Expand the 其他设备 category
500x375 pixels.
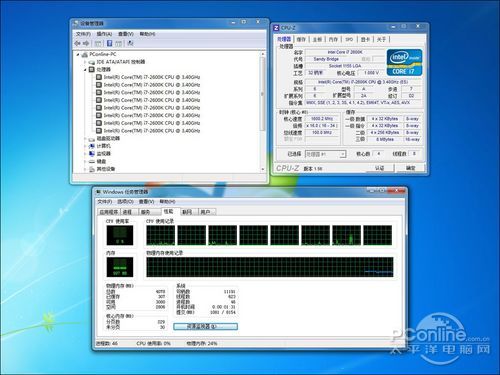(x=85, y=169)
